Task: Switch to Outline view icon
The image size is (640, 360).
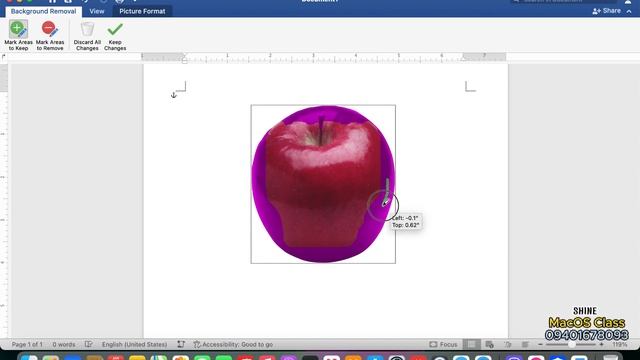Action: pyautogui.click(x=507, y=344)
